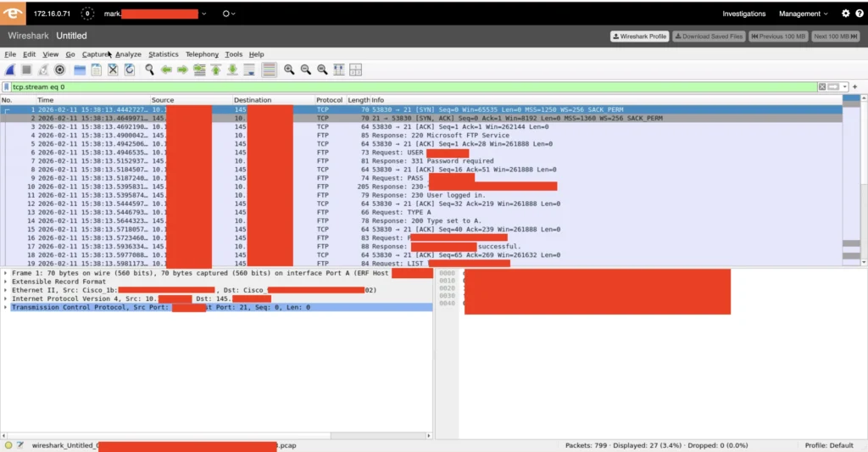868x452 pixels.
Task: Expand the Frame 1 details row
Action: pos(6,273)
